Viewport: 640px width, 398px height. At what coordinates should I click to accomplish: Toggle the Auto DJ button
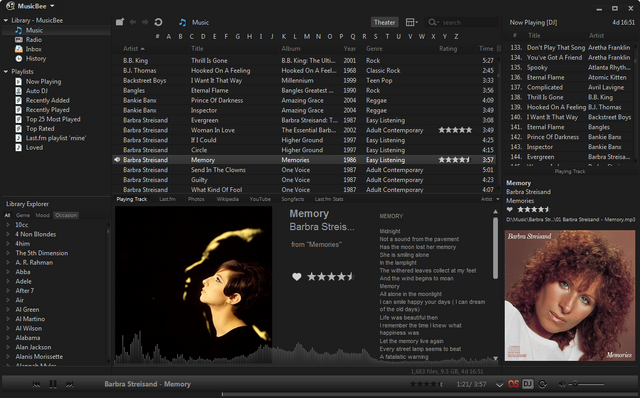tap(528, 384)
